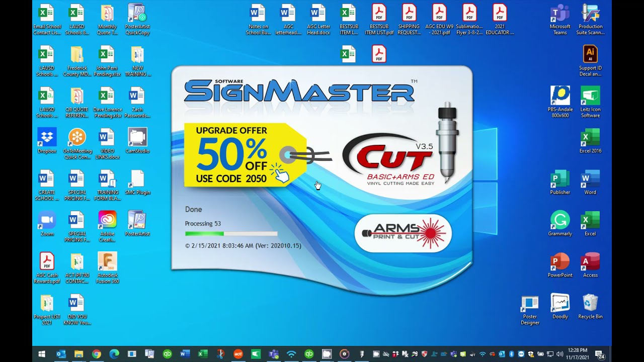Launch Doodly desktop shortcut
The width and height of the screenshot is (644, 362).
[560, 307]
